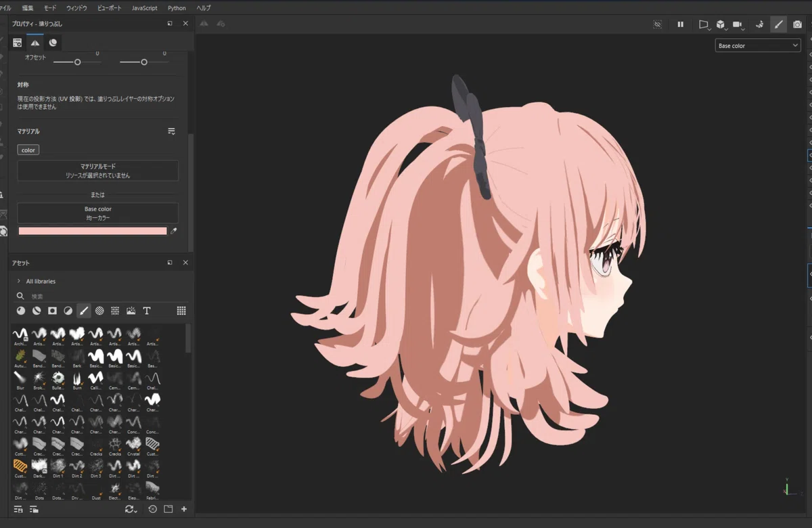Viewport: 812px width, 528px height.
Task: Open the 3D cube display mode dropdown
Action: click(721, 24)
